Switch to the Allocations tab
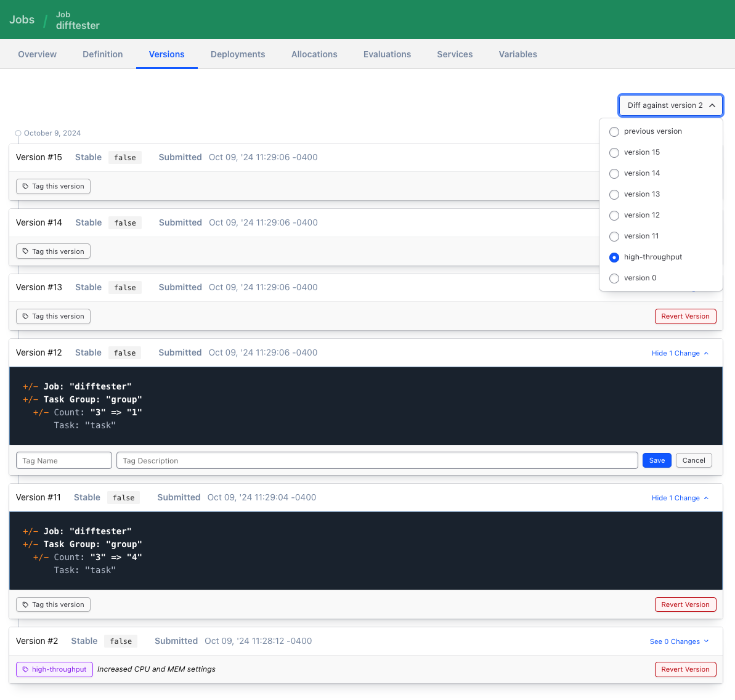This screenshot has width=735, height=700. (x=314, y=54)
